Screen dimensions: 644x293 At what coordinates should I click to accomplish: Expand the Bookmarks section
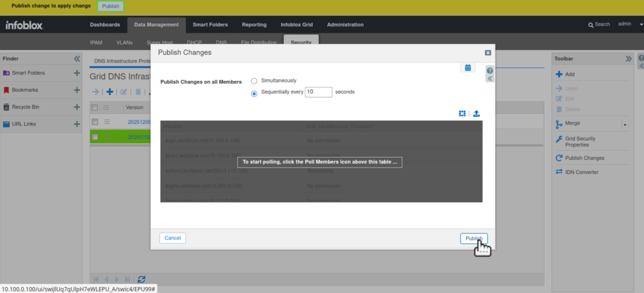[x=77, y=90]
